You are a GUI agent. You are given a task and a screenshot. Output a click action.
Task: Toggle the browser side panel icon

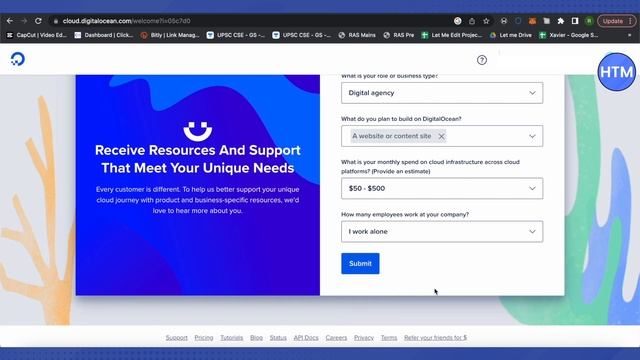(x=575, y=21)
